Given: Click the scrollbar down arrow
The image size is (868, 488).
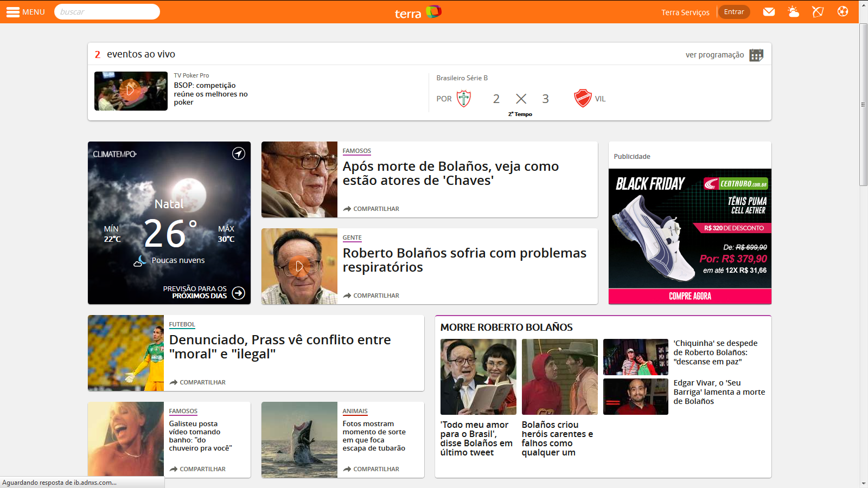Looking at the screenshot, I should tap(863, 483).
